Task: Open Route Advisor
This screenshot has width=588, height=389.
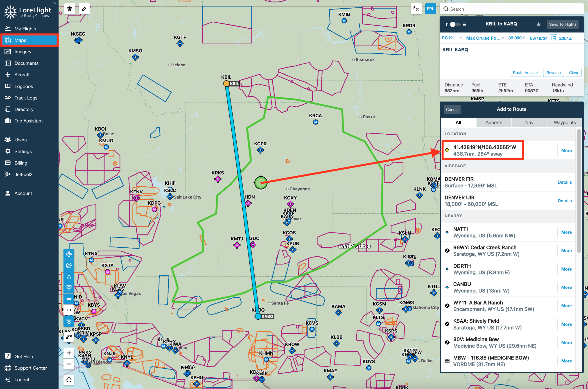Action: click(525, 73)
